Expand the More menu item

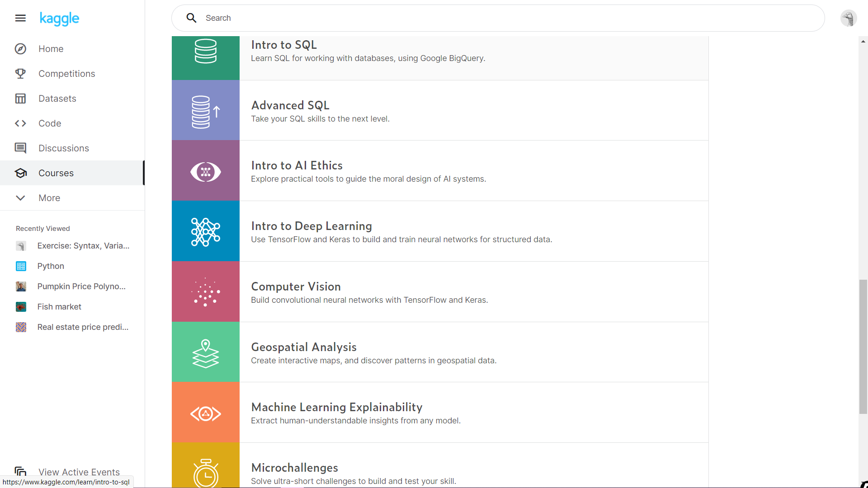point(72,198)
